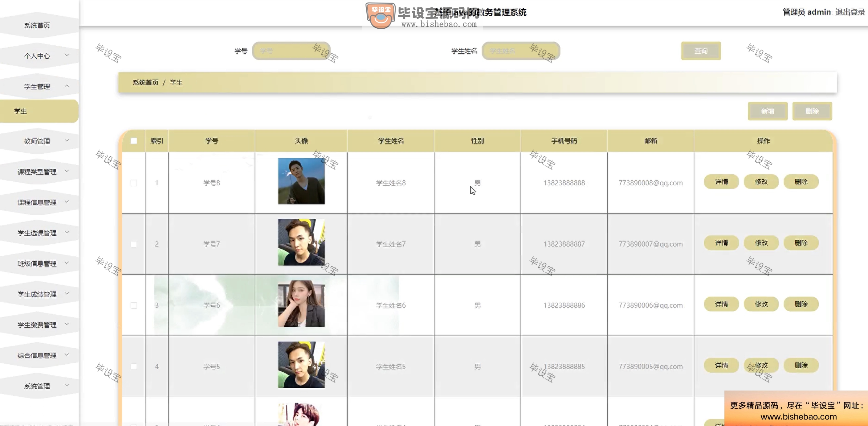This screenshot has height=426, width=868.
Task: Click the batch 删除 button above the table
Action: click(812, 111)
